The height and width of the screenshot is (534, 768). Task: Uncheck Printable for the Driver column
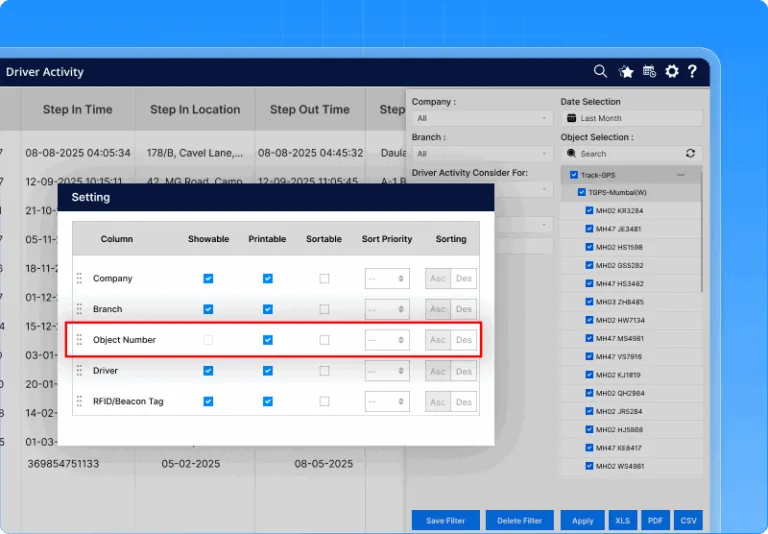pyautogui.click(x=267, y=371)
